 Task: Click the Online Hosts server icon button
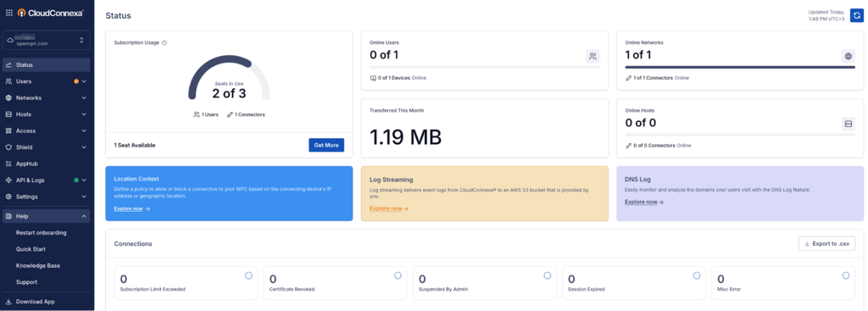(x=848, y=124)
